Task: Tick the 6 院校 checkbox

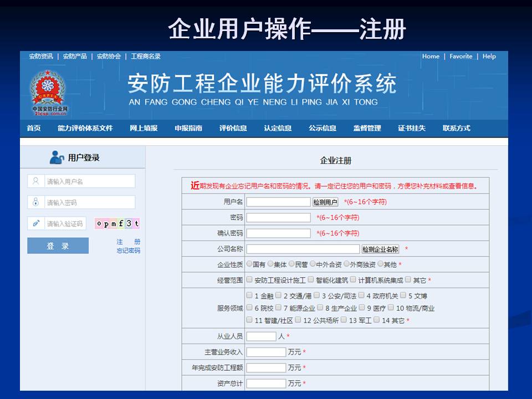Action: tap(249, 308)
